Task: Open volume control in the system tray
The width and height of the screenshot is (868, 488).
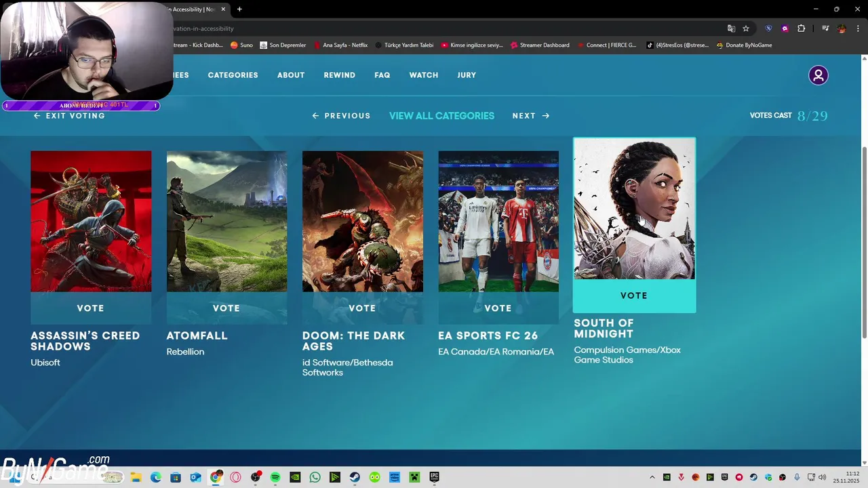Action: point(823,477)
